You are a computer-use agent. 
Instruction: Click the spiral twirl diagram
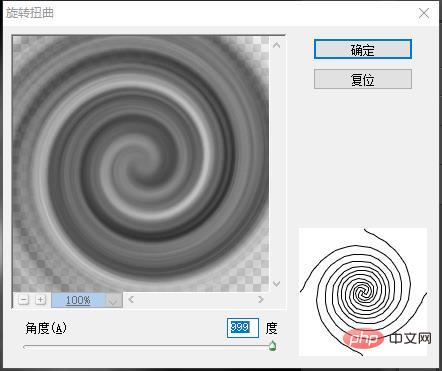363,292
